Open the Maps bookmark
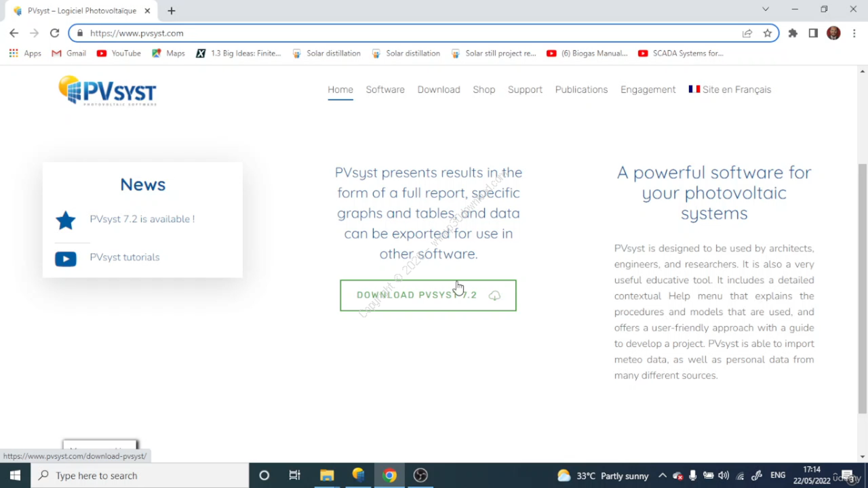Viewport: 868px width, 488px height. pyautogui.click(x=168, y=54)
